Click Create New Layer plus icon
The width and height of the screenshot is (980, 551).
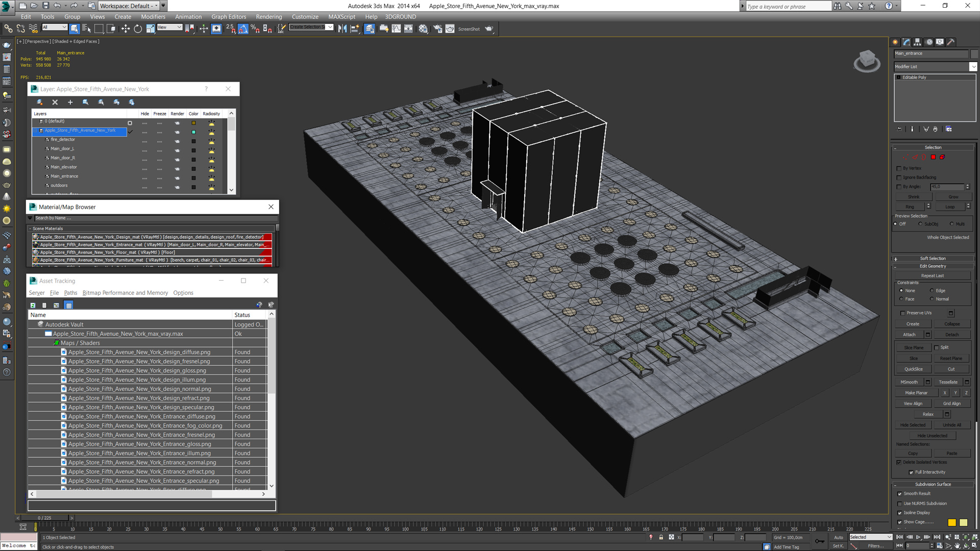click(x=70, y=103)
